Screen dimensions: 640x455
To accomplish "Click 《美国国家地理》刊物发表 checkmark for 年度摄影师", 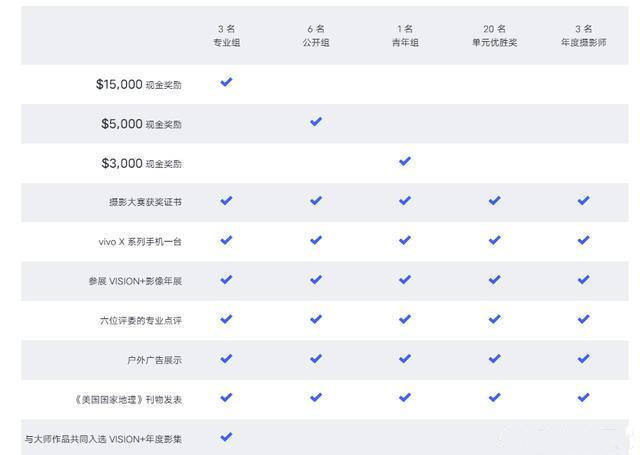I will [584, 397].
